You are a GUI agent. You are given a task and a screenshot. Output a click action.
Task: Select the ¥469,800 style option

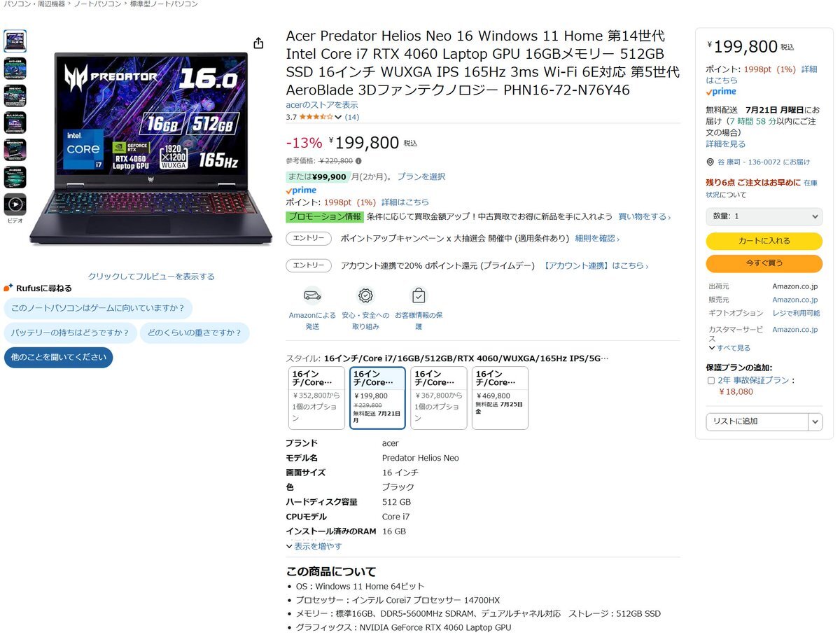pos(500,398)
